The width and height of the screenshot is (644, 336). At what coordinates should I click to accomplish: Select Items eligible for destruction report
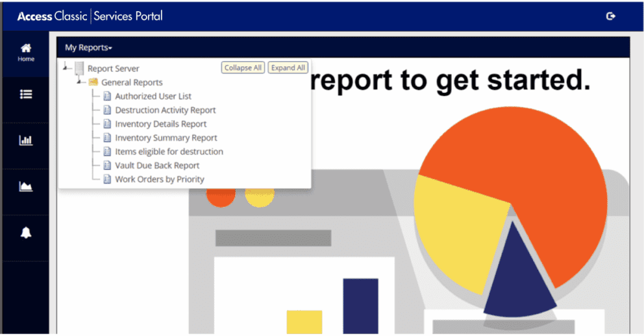coord(169,151)
